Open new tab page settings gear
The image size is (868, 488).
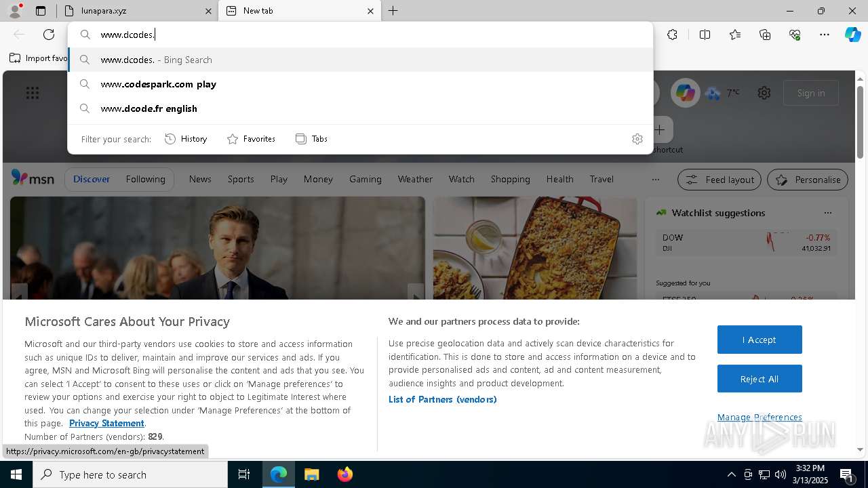pyautogui.click(x=764, y=93)
